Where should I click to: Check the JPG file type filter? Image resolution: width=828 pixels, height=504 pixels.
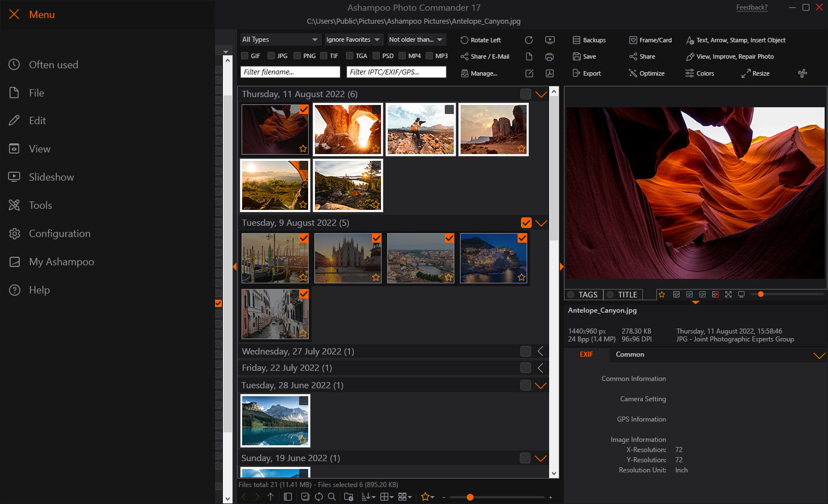(x=271, y=55)
